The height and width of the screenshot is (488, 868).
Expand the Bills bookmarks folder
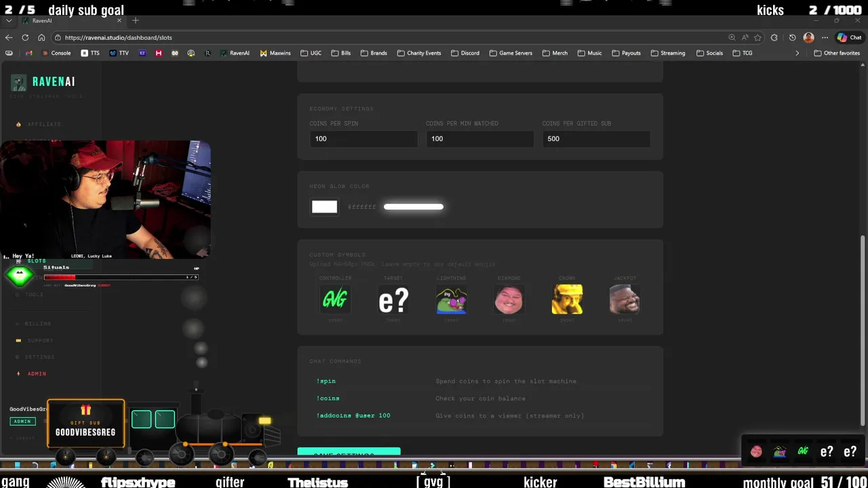point(341,53)
